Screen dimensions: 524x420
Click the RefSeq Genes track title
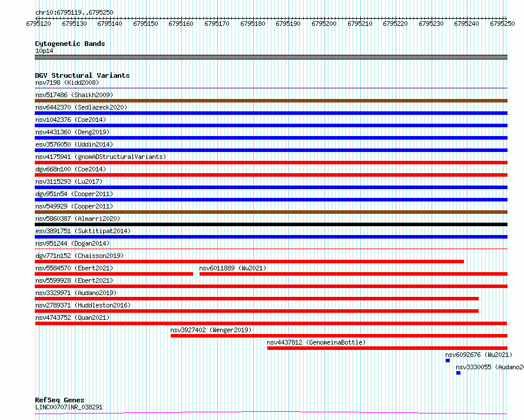tap(59, 400)
